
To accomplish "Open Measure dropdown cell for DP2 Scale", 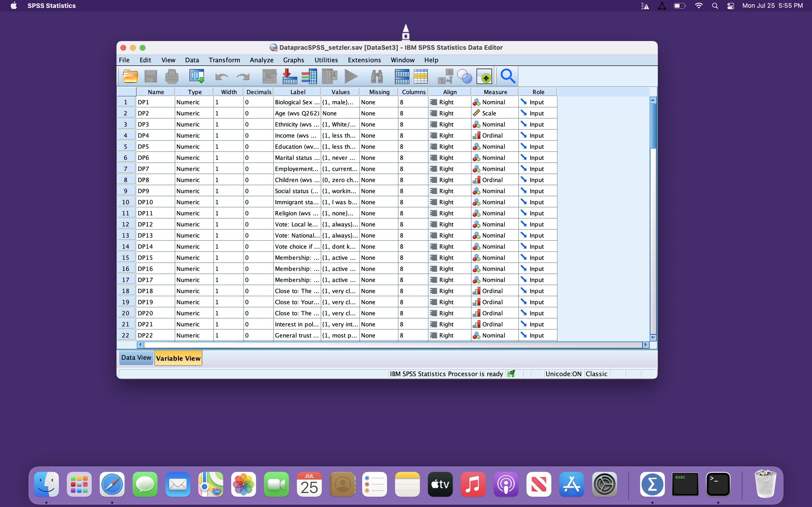I will [495, 113].
